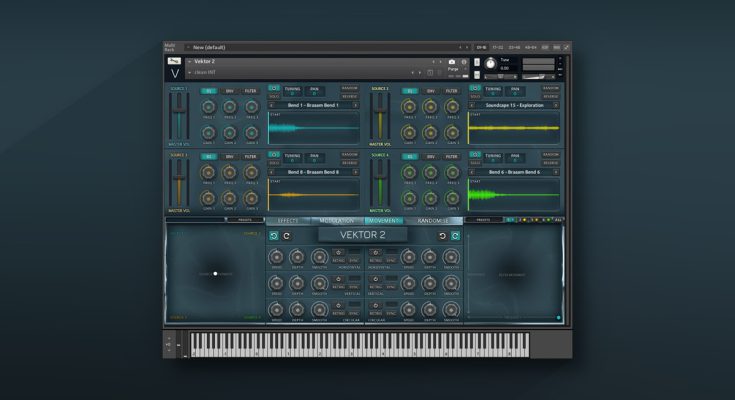This screenshot has width=735, height=400.
Task: Toggle Reverse for Source 4
Action: coord(550,163)
